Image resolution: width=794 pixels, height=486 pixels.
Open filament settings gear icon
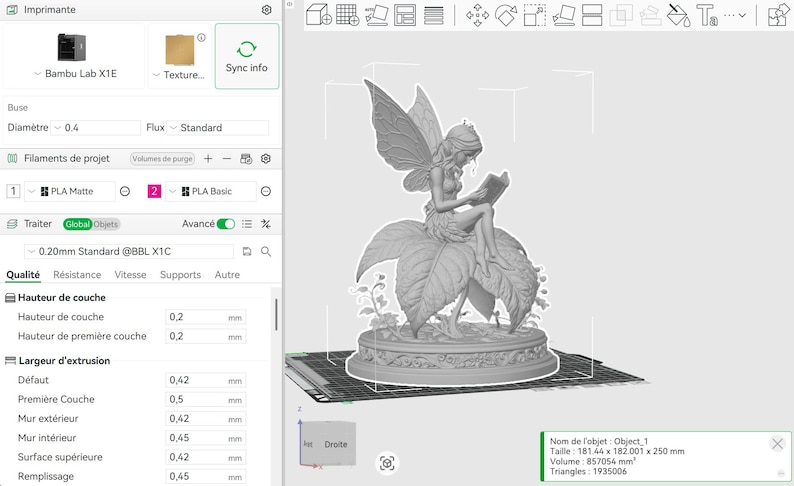point(265,158)
